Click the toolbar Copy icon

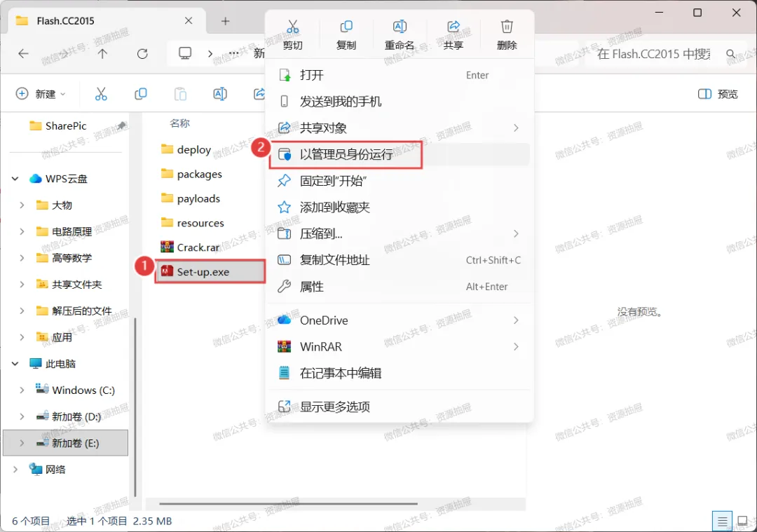pos(140,94)
